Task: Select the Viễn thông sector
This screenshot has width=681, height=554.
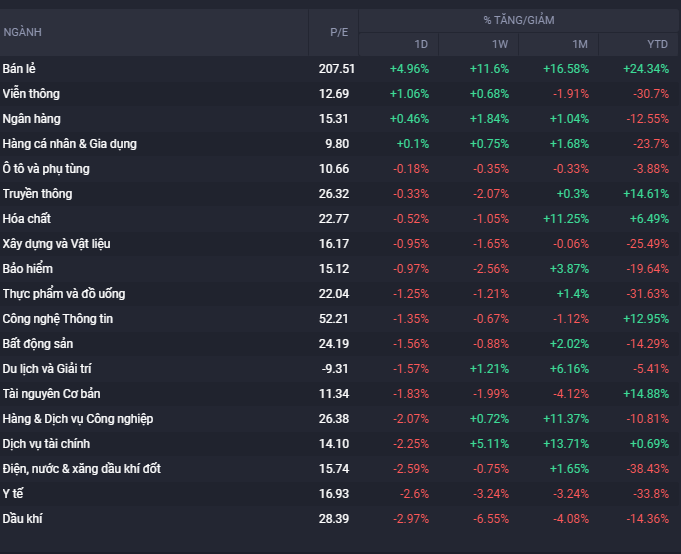Action: tap(31, 94)
